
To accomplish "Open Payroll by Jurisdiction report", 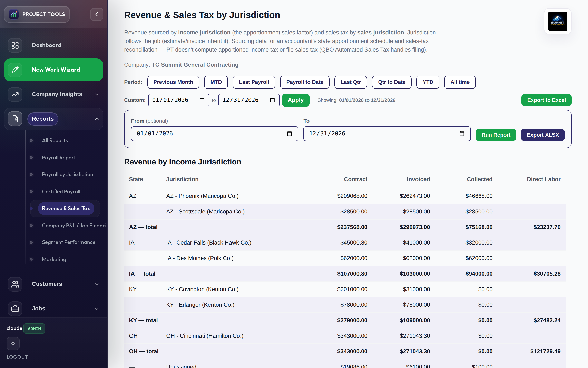I will click(68, 175).
